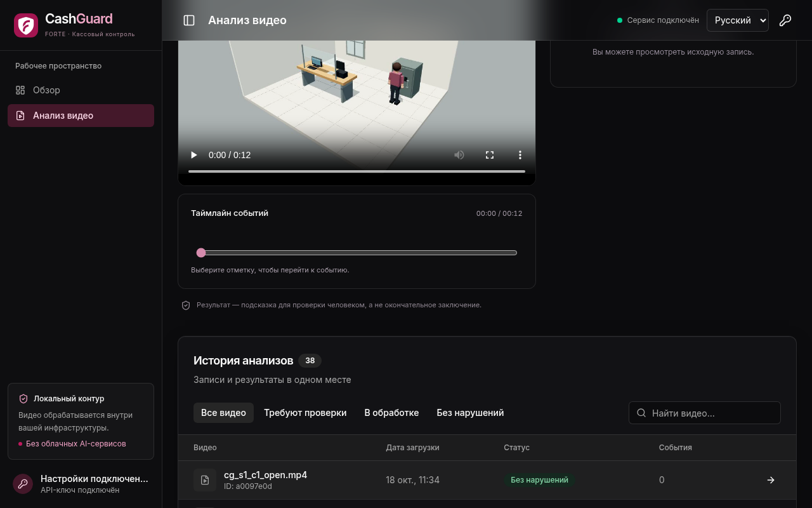Click cg_s1_c1_open.mp4 file name
812x508 pixels.
pos(265,475)
